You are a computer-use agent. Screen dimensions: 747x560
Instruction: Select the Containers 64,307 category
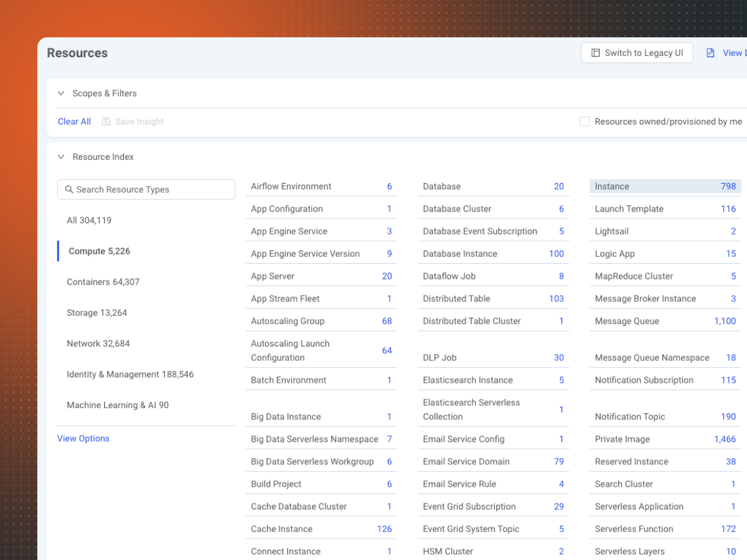pos(103,282)
